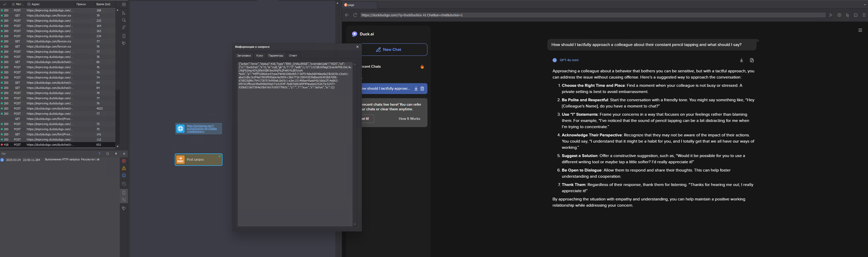Copy the GPT-4o mini response
The image size is (868, 257).
pyautogui.click(x=752, y=60)
